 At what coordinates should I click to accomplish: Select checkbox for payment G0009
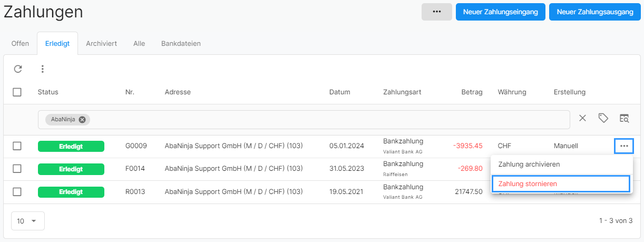[17, 146]
